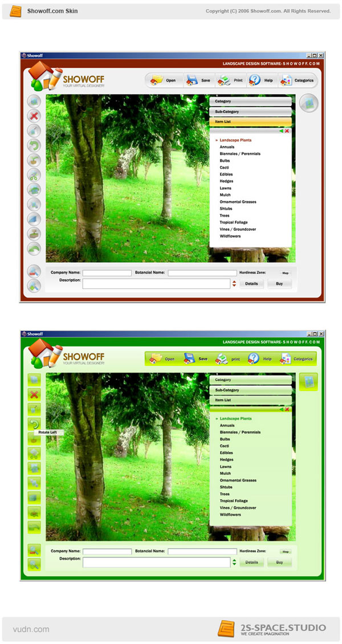Click Categories toolbar button in red skin window

point(298,80)
